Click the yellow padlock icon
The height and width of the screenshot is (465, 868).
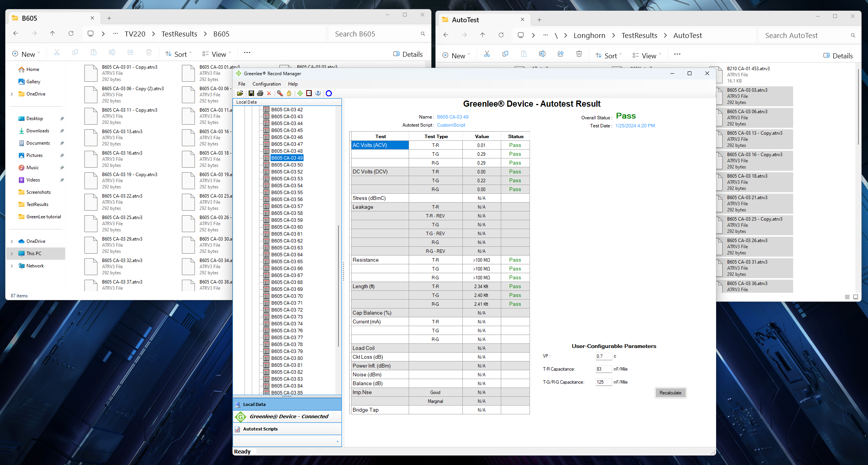[x=289, y=93]
